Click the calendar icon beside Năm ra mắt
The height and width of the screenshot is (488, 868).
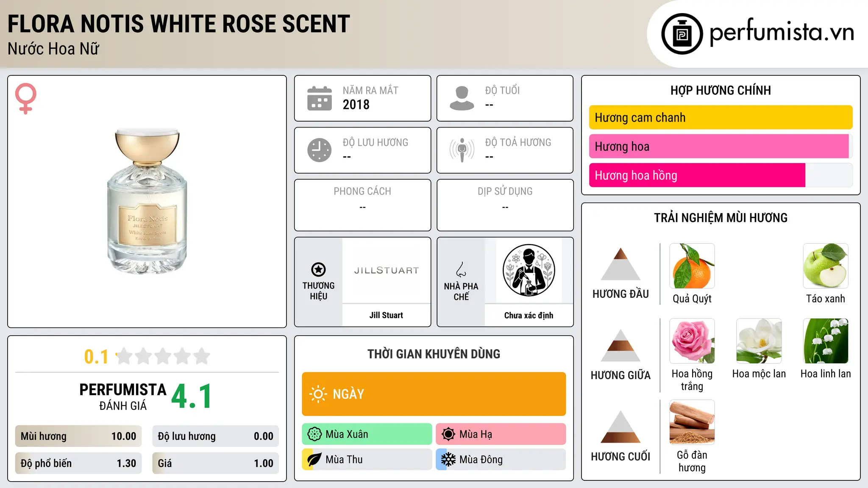pos(320,98)
